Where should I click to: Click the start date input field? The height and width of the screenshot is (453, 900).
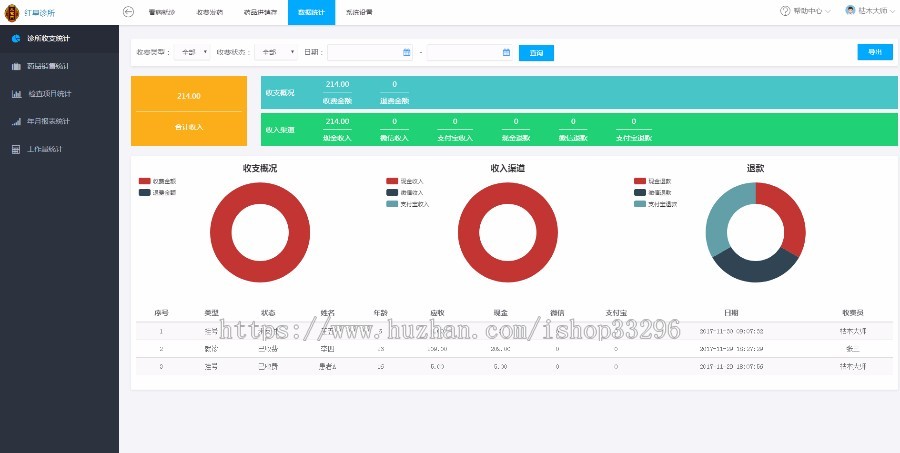[x=370, y=52]
